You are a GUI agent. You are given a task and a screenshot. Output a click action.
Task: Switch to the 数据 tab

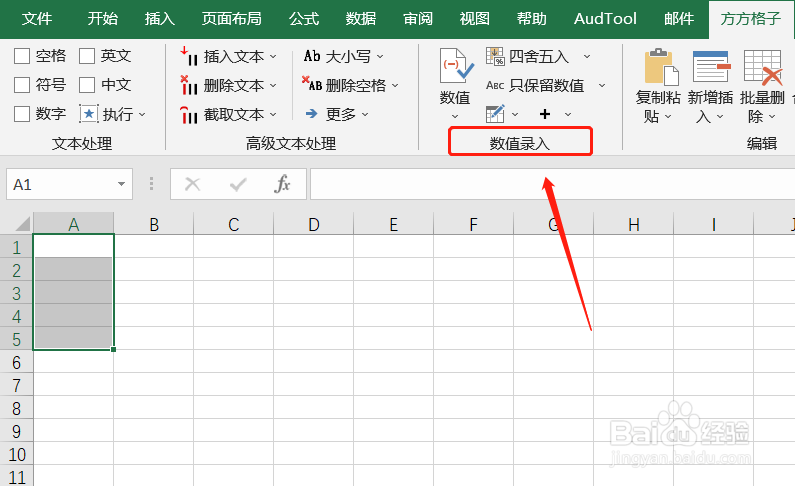point(360,19)
